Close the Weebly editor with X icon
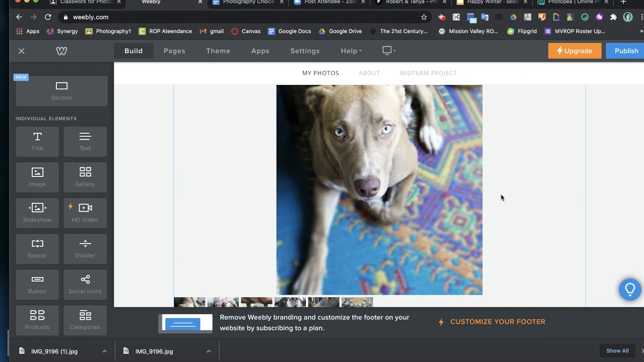644x362 pixels. (x=21, y=51)
